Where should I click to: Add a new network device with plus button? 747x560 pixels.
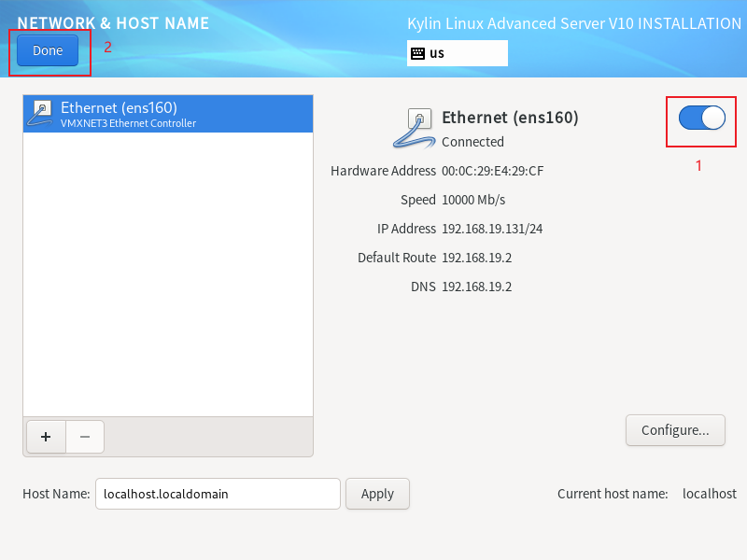[x=46, y=436]
